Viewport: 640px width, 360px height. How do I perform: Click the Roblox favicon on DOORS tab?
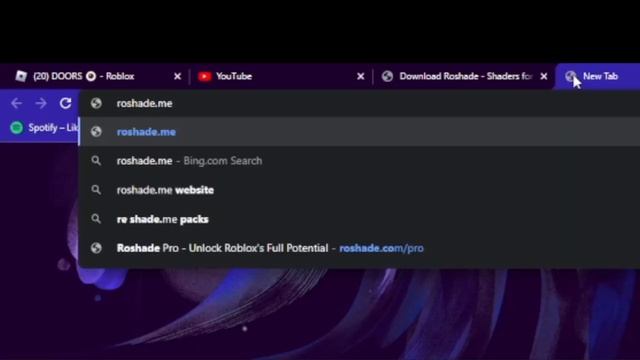21,76
